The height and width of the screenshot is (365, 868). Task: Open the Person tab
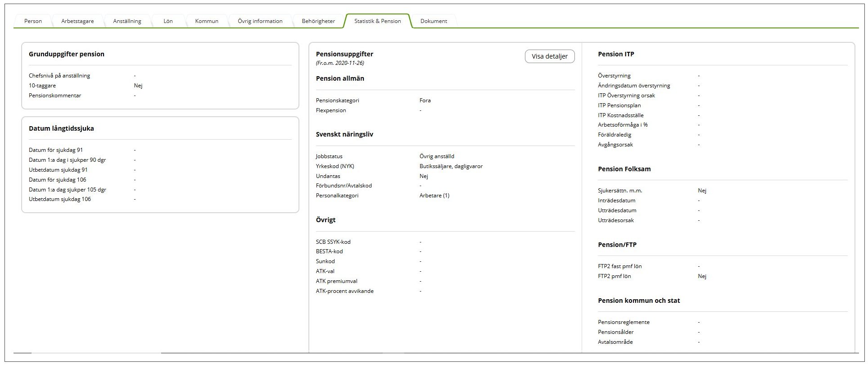(x=33, y=21)
